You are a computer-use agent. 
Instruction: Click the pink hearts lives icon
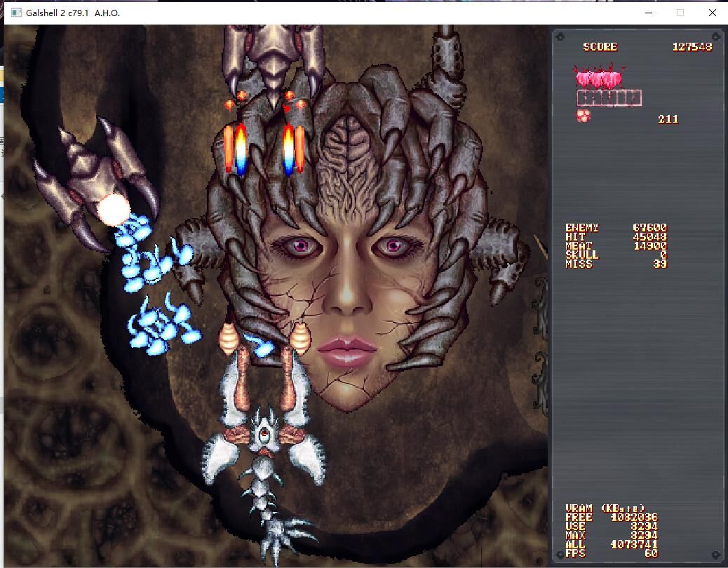pyautogui.click(x=599, y=76)
